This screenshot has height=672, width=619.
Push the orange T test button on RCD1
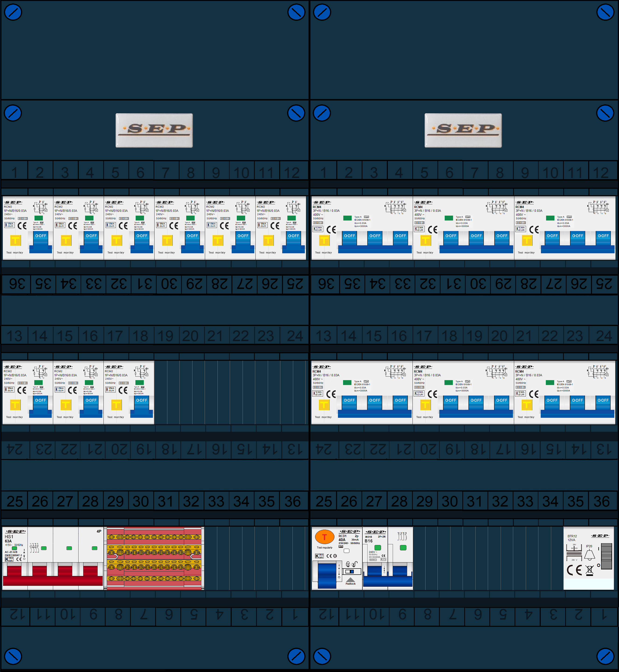pos(325,537)
